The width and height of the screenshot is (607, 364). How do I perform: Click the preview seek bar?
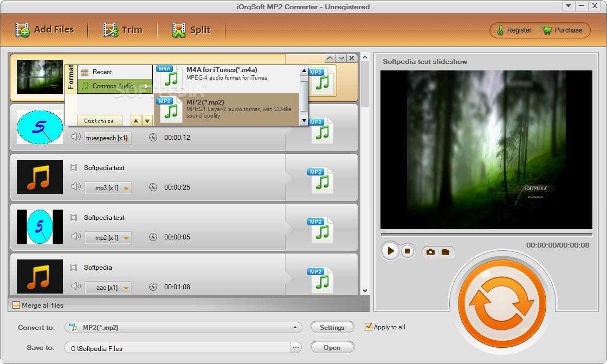(x=487, y=235)
